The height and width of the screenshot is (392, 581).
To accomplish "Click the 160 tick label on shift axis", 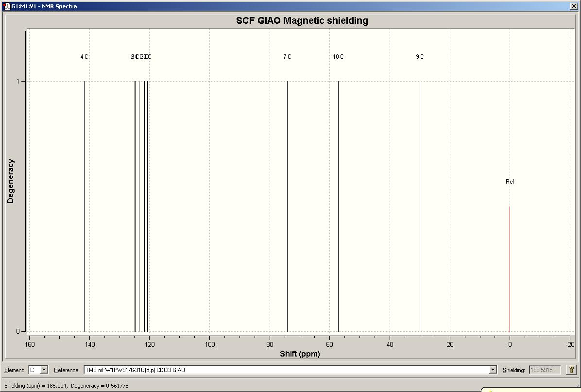I will [30, 344].
